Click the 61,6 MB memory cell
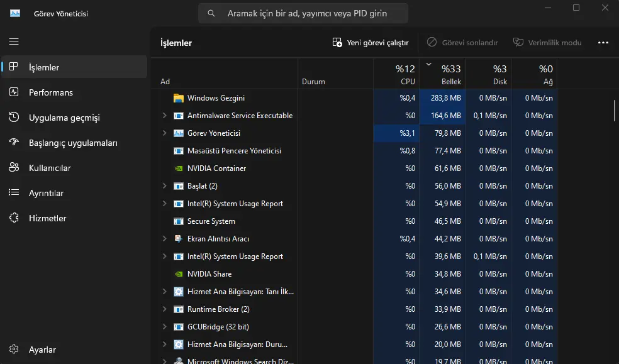This screenshot has height=364, width=619. tap(442, 168)
